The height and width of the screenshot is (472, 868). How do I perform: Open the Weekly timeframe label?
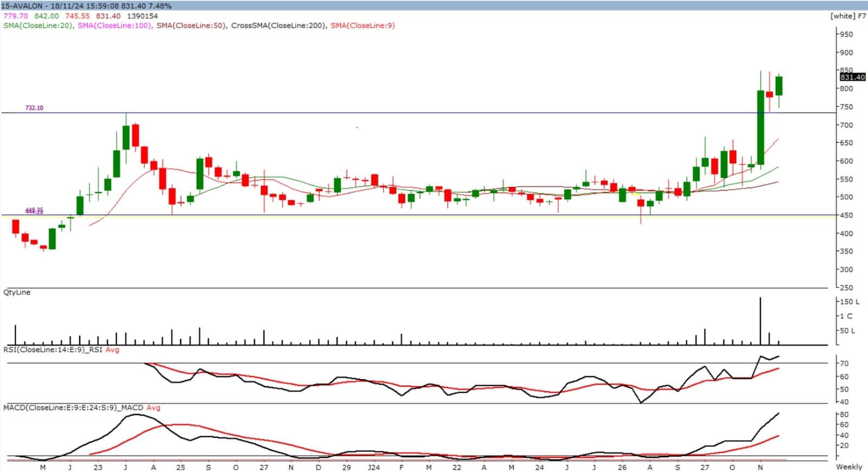click(849, 467)
